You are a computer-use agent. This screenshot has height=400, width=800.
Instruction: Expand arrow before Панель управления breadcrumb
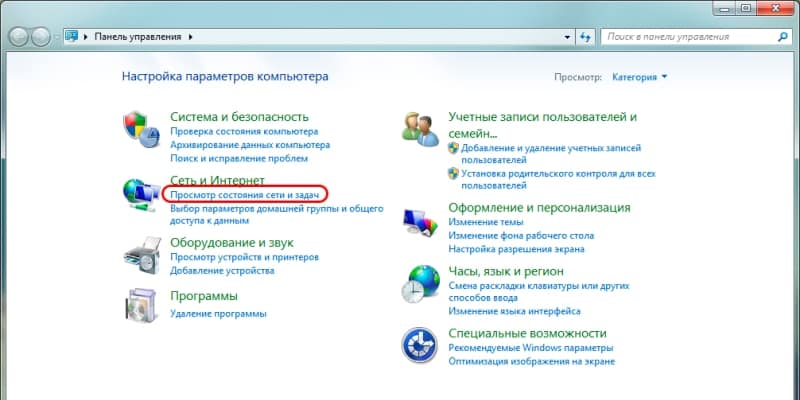click(85, 37)
